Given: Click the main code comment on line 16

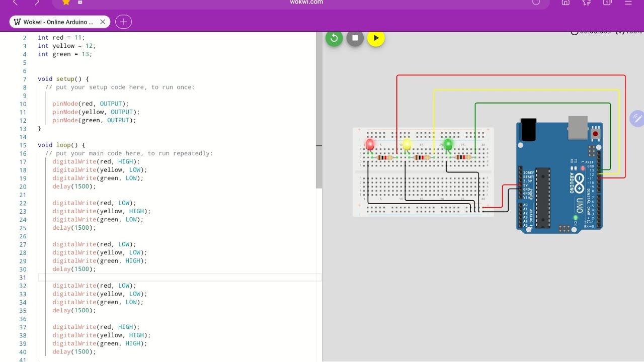Looking at the screenshot, I should pyautogui.click(x=129, y=153).
